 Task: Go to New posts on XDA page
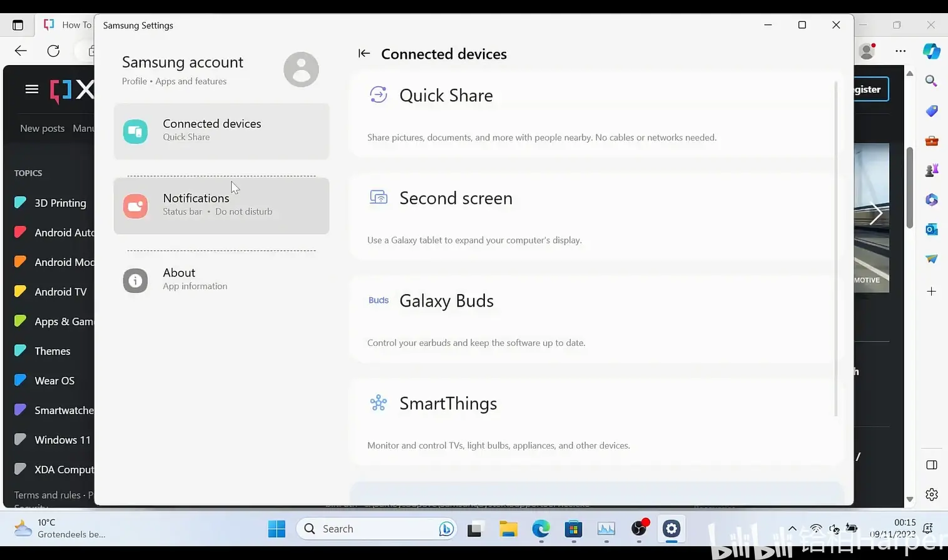[x=42, y=128]
